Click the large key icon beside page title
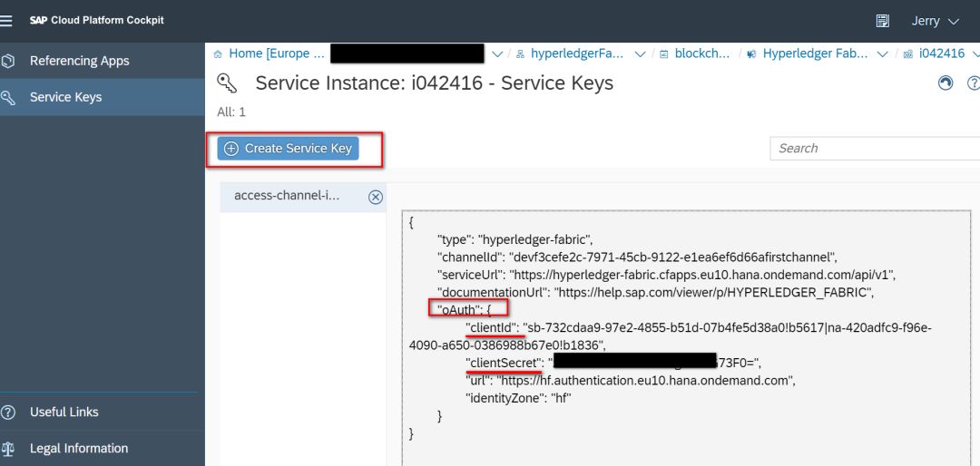 coord(227,83)
